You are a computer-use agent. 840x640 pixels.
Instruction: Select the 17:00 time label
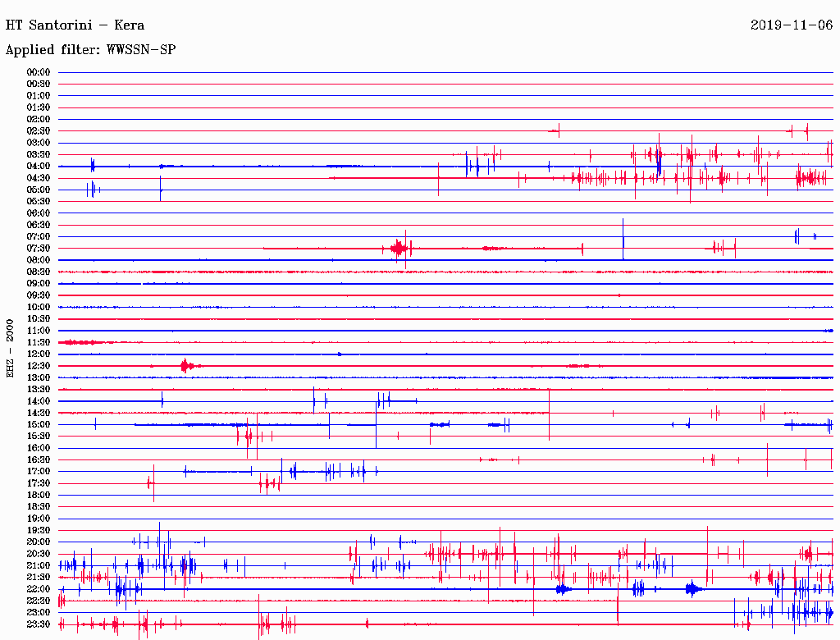pyautogui.click(x=39, y=472)
